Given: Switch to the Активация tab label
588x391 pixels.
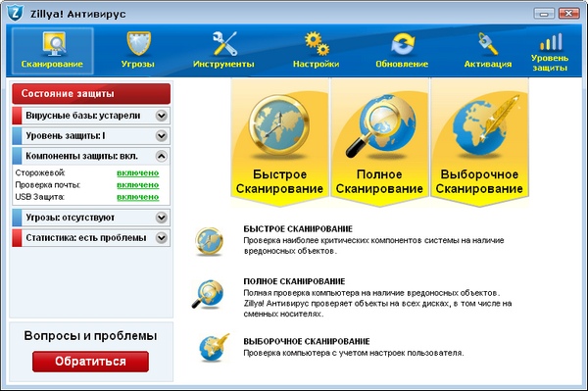Looking at the screenshot, I should tap(488, 64).
